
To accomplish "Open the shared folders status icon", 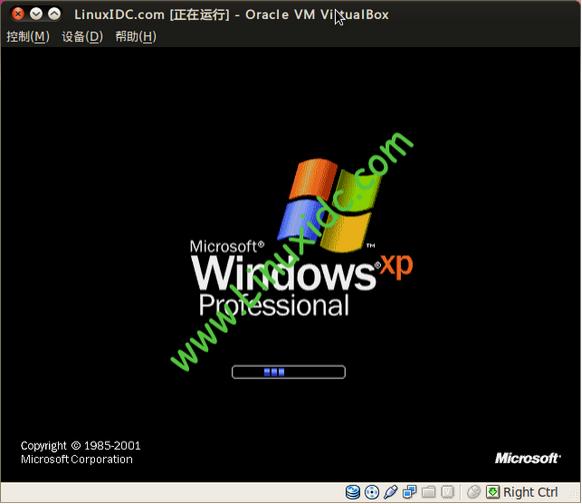I will pyautogui.click(x=429, y=492).
